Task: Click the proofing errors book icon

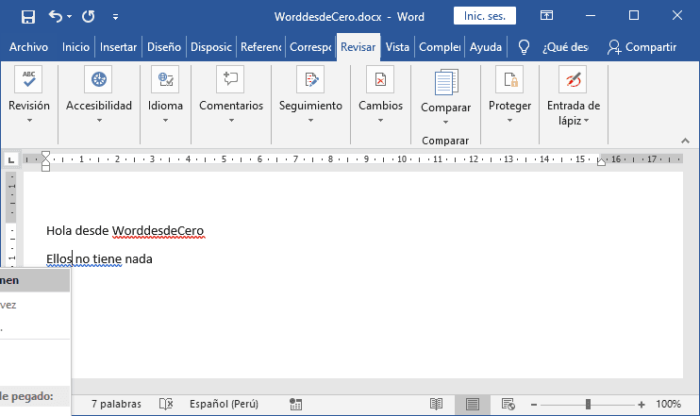Action: [166, 404]
